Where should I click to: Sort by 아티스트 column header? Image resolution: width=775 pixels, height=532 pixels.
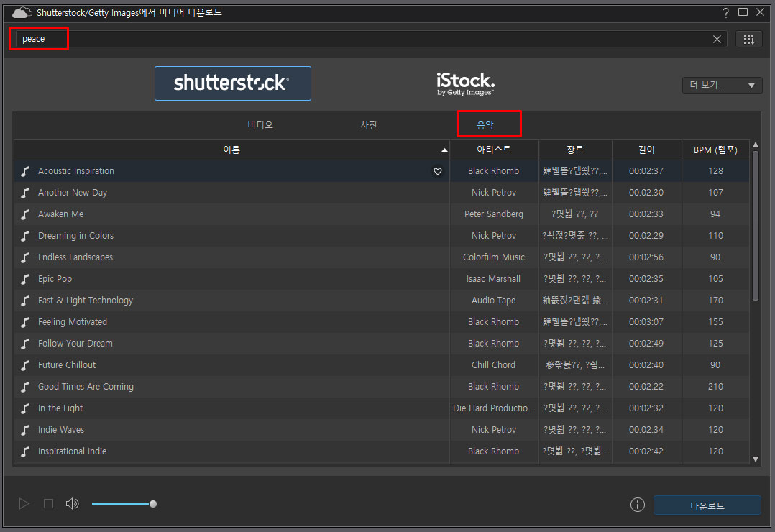(x=494, y=150)
